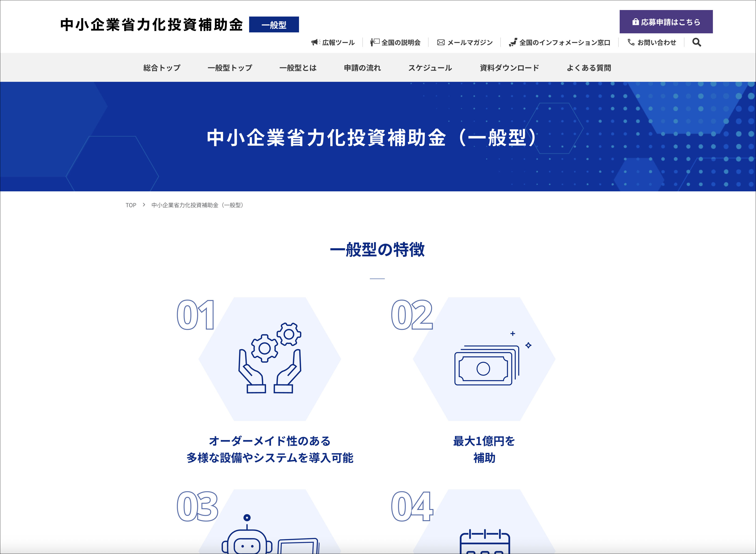The height and width of the screenshot is (554, 756).
Task: Open よくある質問 navigation item
Action: 589,68
